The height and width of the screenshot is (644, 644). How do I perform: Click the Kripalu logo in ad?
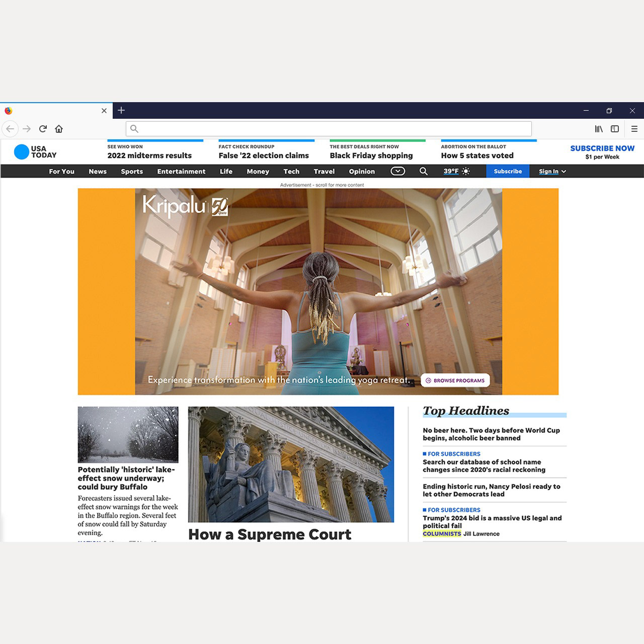pyautogui.click(x=185, y=206)
